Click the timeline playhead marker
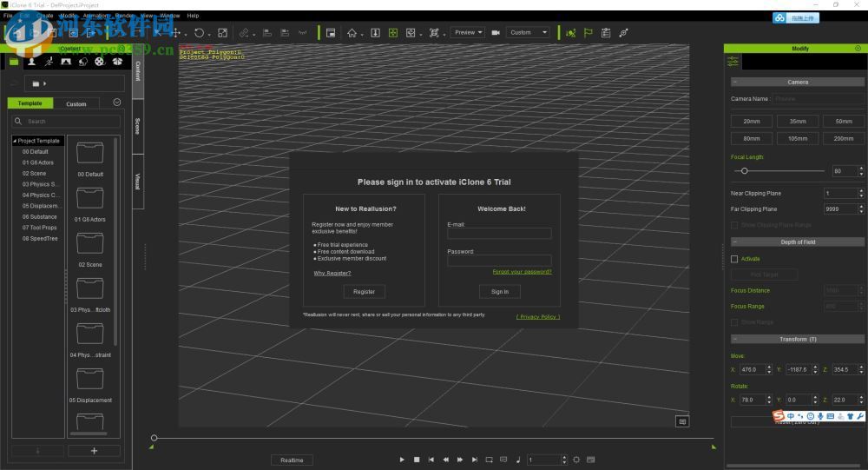The height and width of the screenshot is (470, 868). tap(154, 438)
